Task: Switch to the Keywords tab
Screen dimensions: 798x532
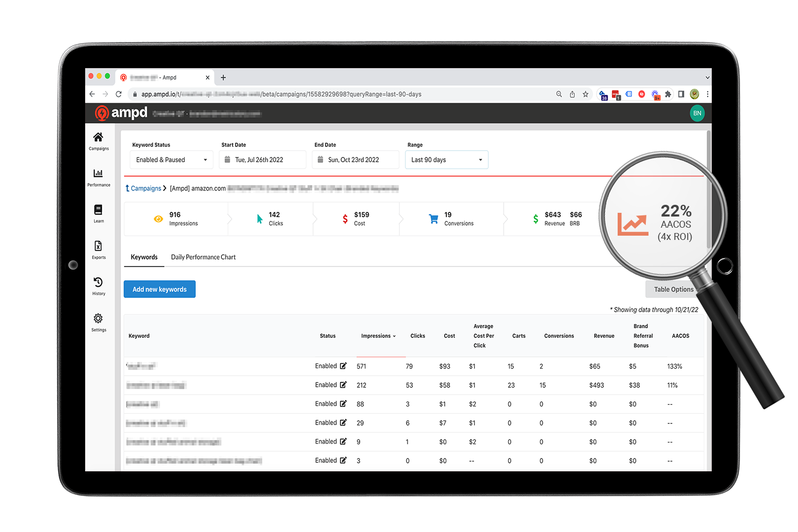Action: (144, 257)
